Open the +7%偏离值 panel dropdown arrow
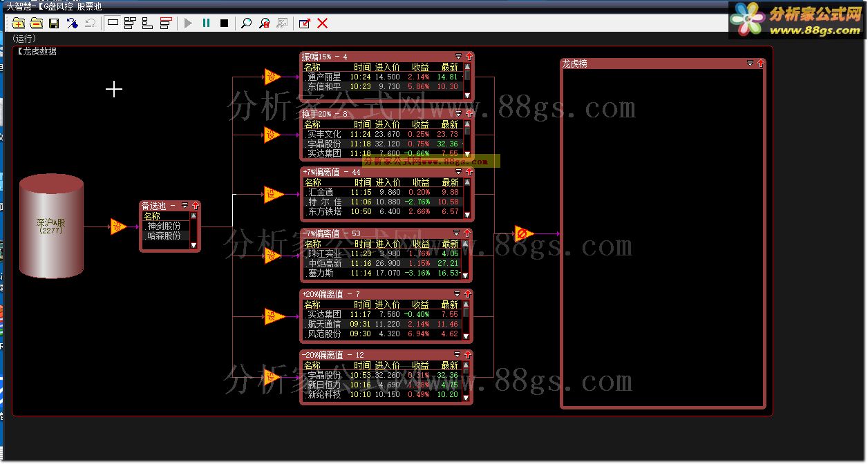 click(458, 172)
